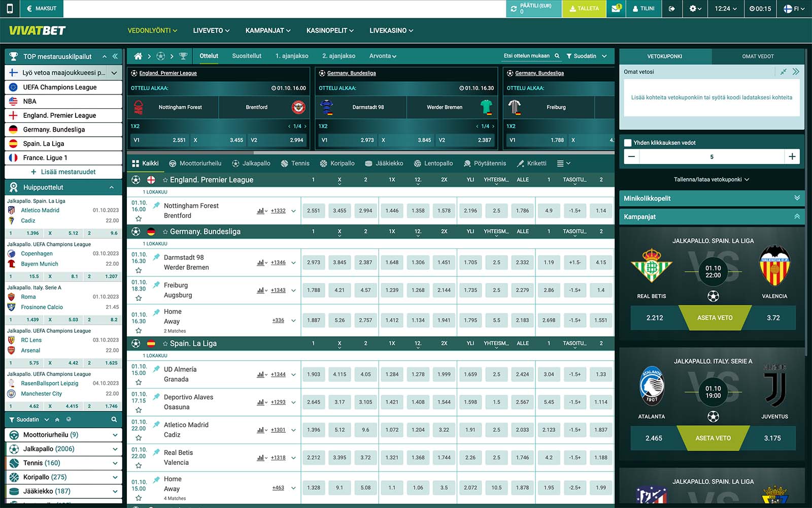Enable Yhden klikkauksen vedot checkbox

628,143
